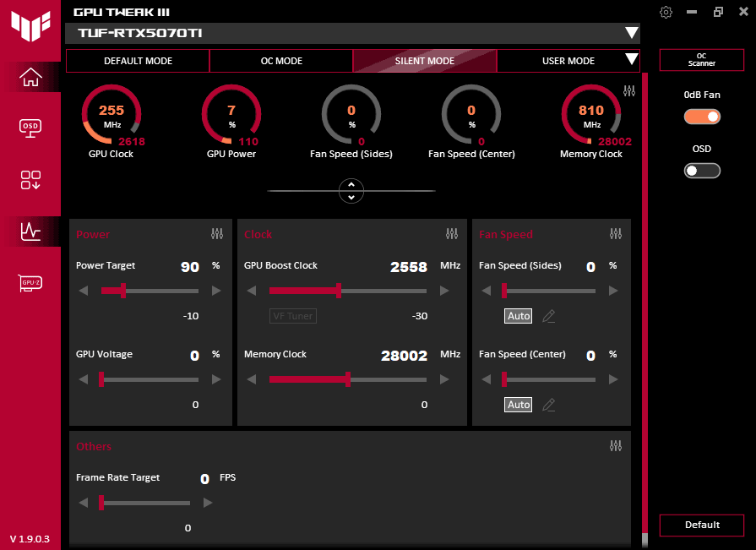Open Clock panel settings sliders icon

pos(452,234)
